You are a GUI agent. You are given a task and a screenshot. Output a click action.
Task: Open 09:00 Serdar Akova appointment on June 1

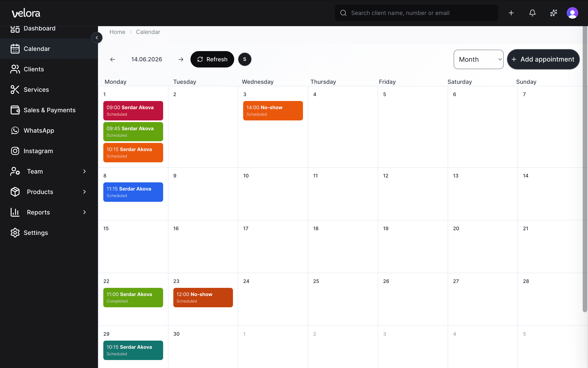coord(133,110)
